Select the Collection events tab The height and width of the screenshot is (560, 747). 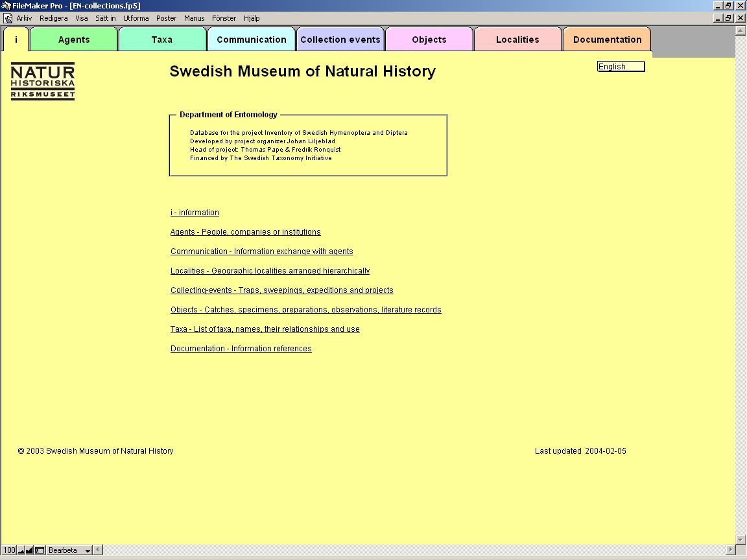tap(340, 40)
